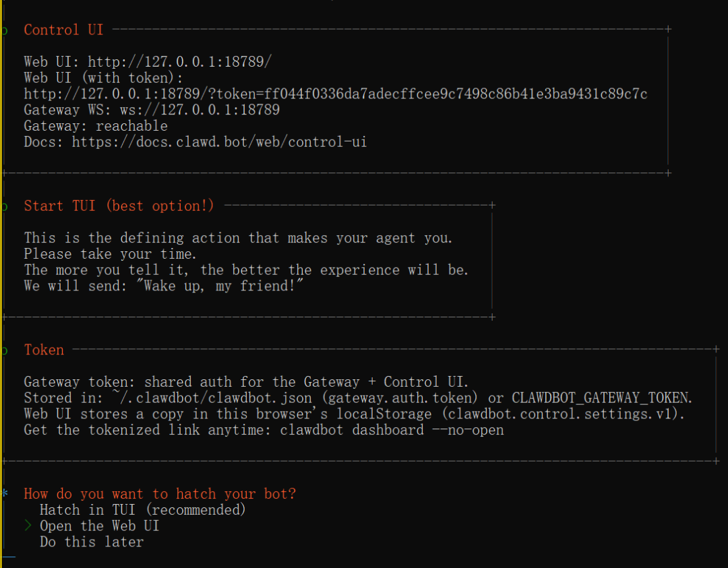Click the "Token" section heading

[44, 350]
